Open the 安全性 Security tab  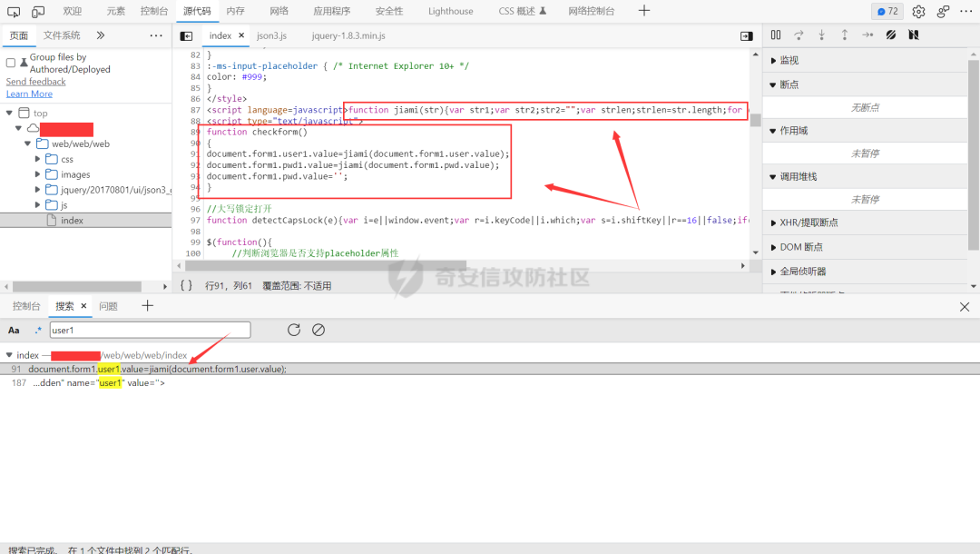388,11
